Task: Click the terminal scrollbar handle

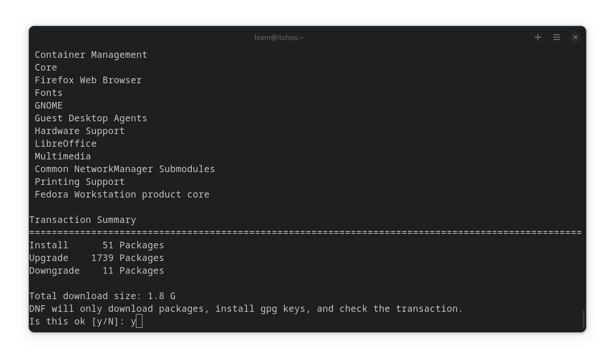Action: pyautogui.click(x=583, y=319)
